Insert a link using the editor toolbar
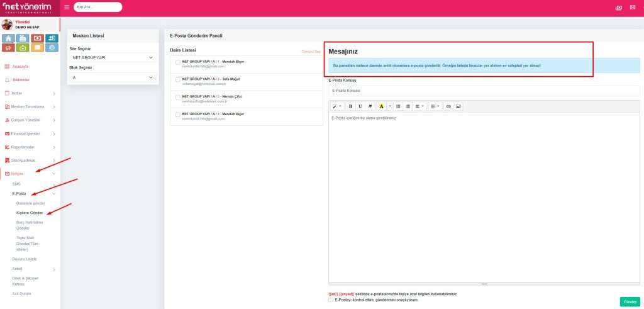Image resolution: width=644 pixels, height=309 pixels. [x=448, y=106]
